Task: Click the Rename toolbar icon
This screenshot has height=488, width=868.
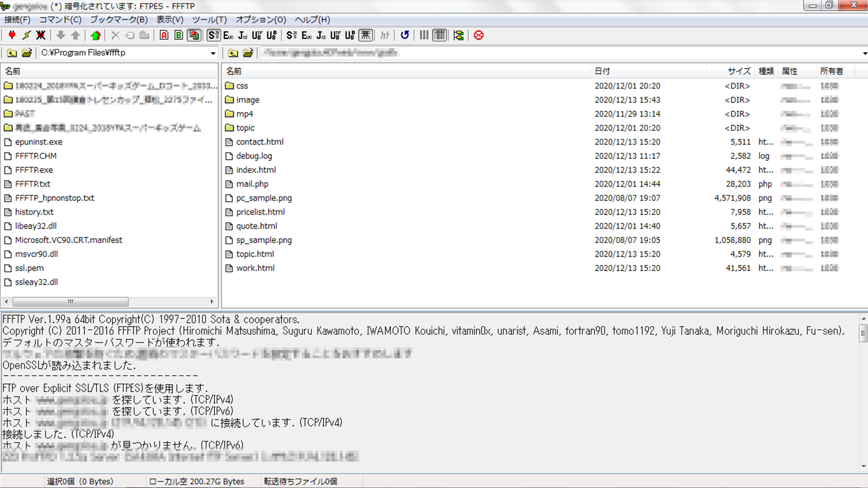Action: click(x=130, y=35)
